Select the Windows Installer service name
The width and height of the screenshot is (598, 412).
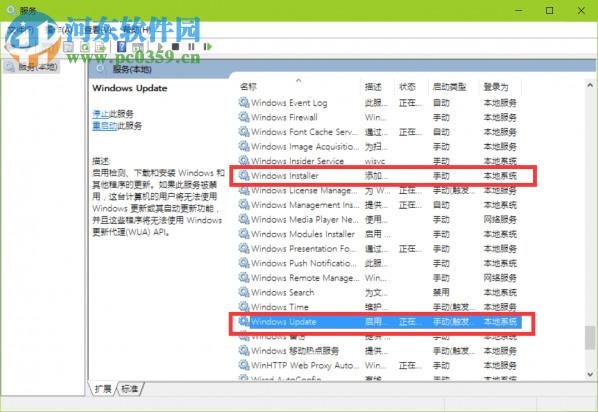coord(285,176)
